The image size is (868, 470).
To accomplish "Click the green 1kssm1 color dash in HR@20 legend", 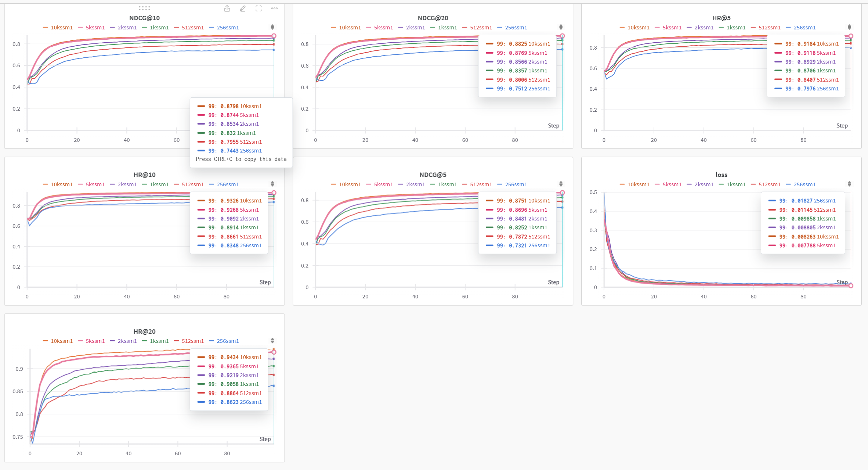I will coord(144,341).
